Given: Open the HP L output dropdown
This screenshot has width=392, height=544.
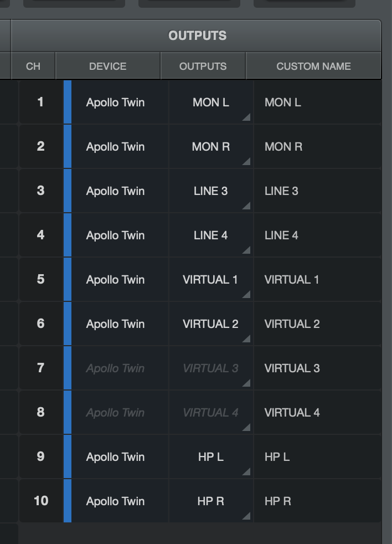Looking at the screenshot, I should tap(211, 457).
